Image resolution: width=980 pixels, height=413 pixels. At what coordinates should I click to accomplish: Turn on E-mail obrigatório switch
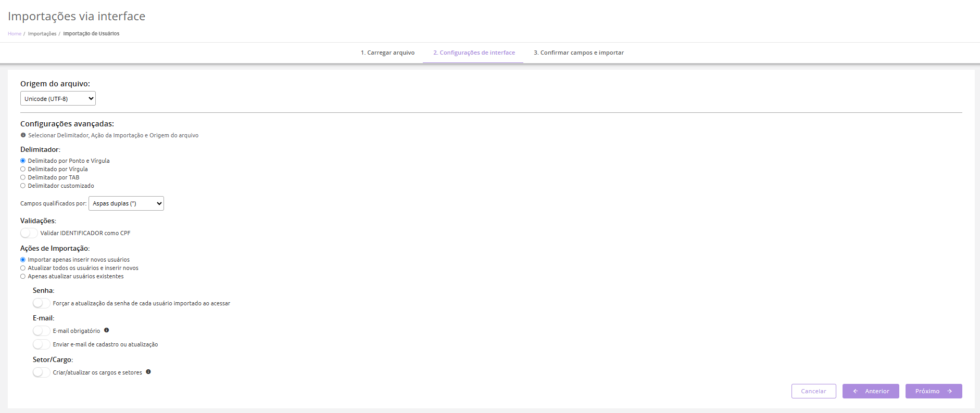tap(42, 331)
